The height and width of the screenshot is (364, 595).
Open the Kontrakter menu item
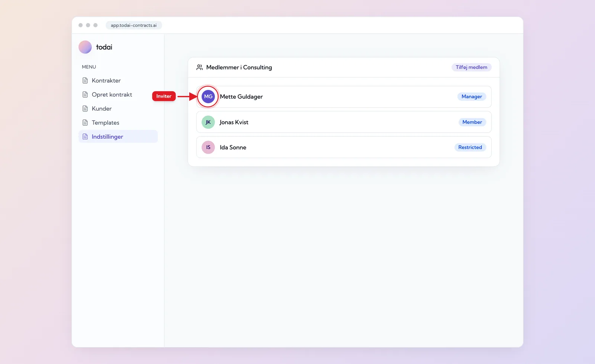click(118, 81)
